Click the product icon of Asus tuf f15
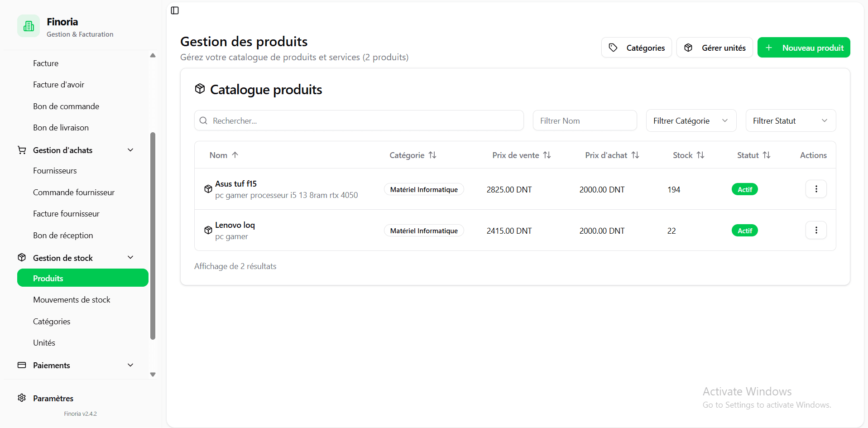 [208, 189]
